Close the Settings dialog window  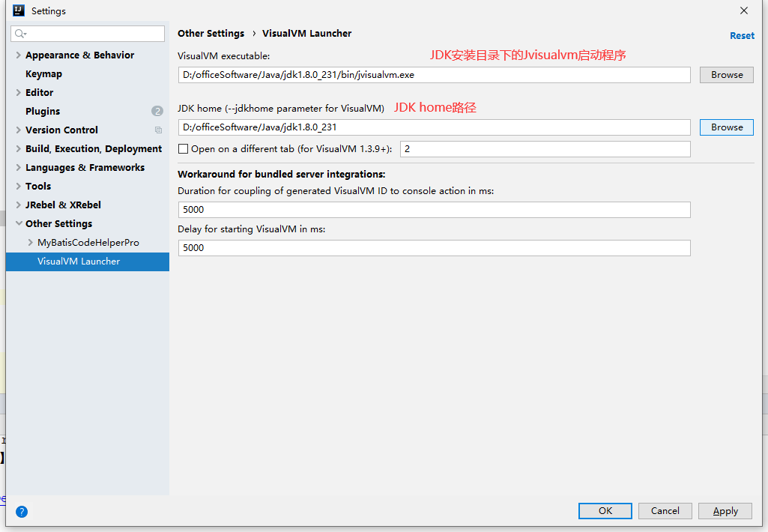[743, 10]
